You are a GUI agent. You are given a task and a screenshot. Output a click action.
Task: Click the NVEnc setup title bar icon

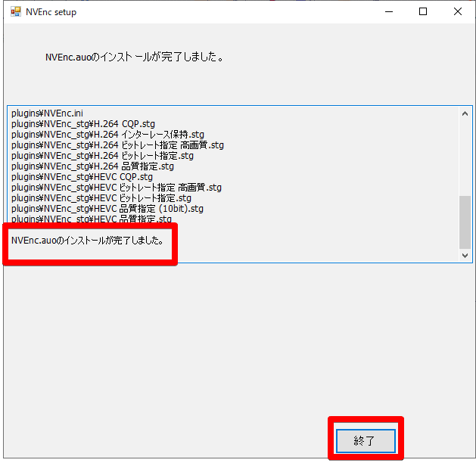(15, 12)
